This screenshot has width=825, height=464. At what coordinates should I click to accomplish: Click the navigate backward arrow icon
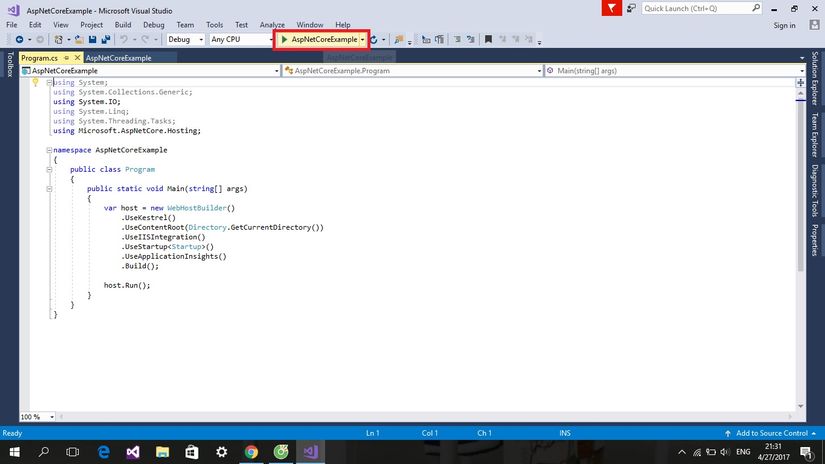pos(19,40)
